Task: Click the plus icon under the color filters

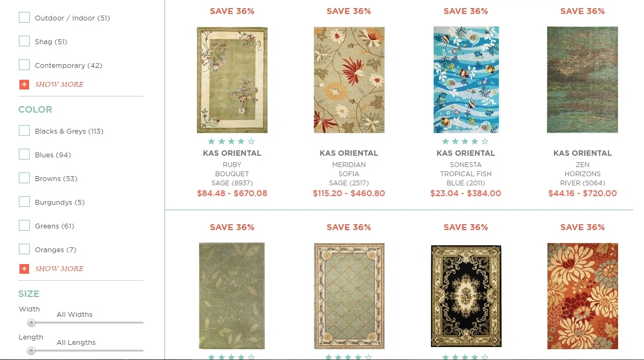Action: pyautogui.click(x=24, y=269)
